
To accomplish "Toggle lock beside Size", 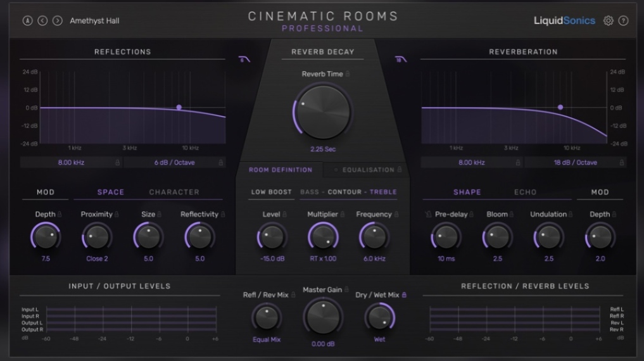I will (x=160, y=214).
